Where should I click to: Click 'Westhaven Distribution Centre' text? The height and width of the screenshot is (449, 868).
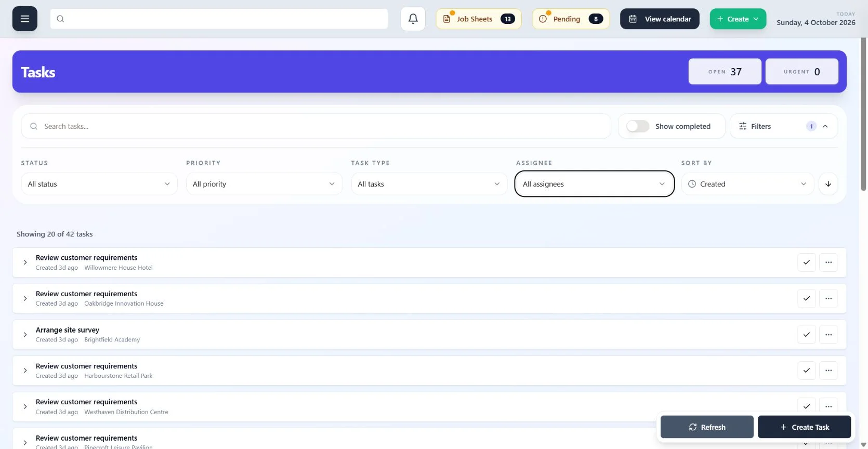pyautogui.click(x=126, y=412)
